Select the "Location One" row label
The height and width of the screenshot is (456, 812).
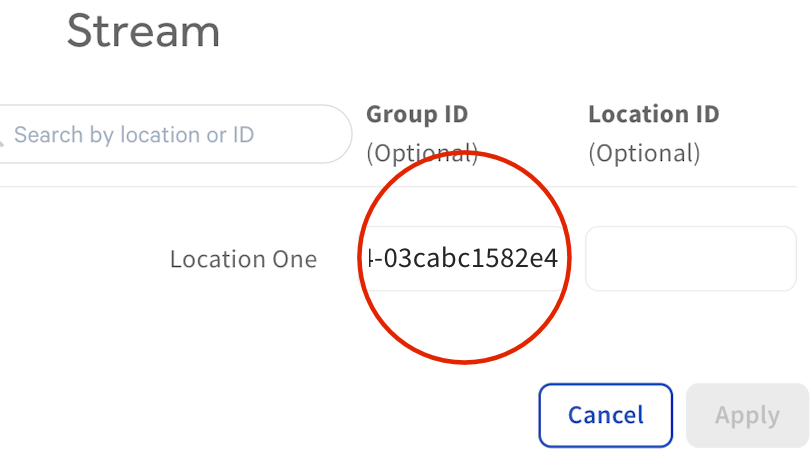pyautogui.click(x=243, y=260)
